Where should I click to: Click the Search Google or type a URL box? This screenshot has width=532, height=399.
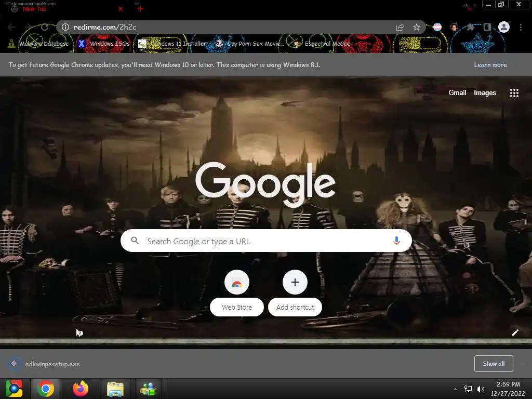[x=266, y=241]
